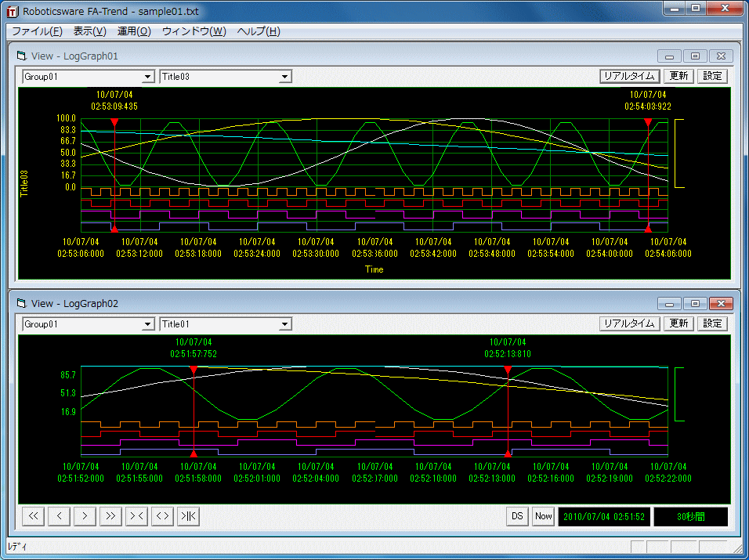Click 更新 button in LogGraph01
Screen dimensions: 749x560
pyautogui.click(x=678, y=76)
